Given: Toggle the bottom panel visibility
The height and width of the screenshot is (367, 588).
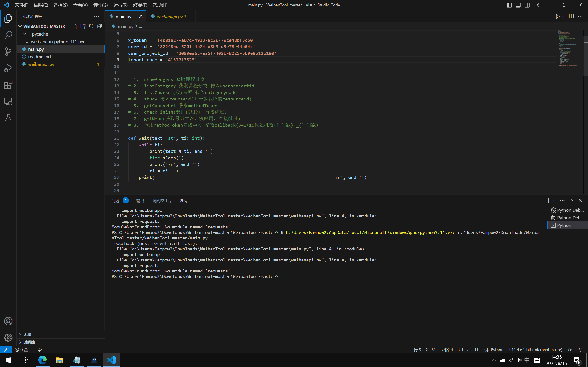Looking at the screenshot, I should click(x=518, y=5).
